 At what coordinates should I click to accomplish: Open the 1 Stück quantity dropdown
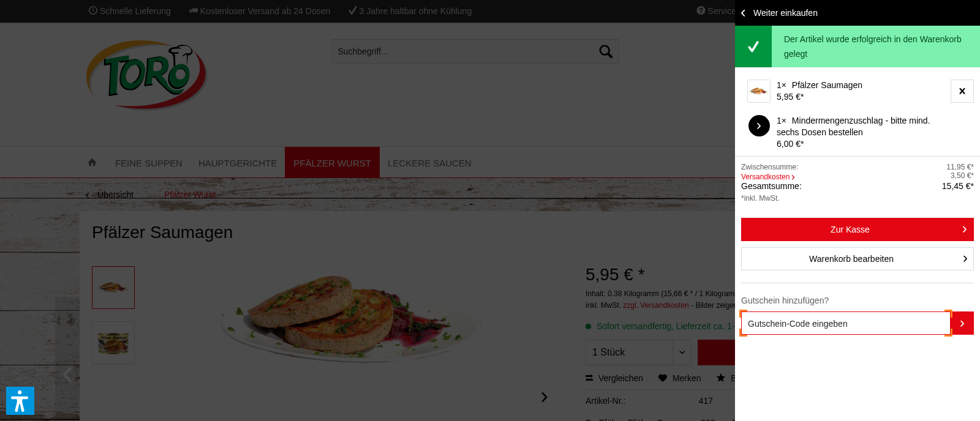638,352
